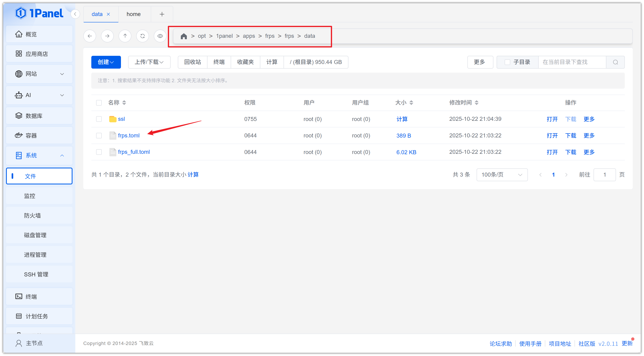Open the 100条/页 page size dropdown
The width and height of the screenshot is (644, 356).
502,175
